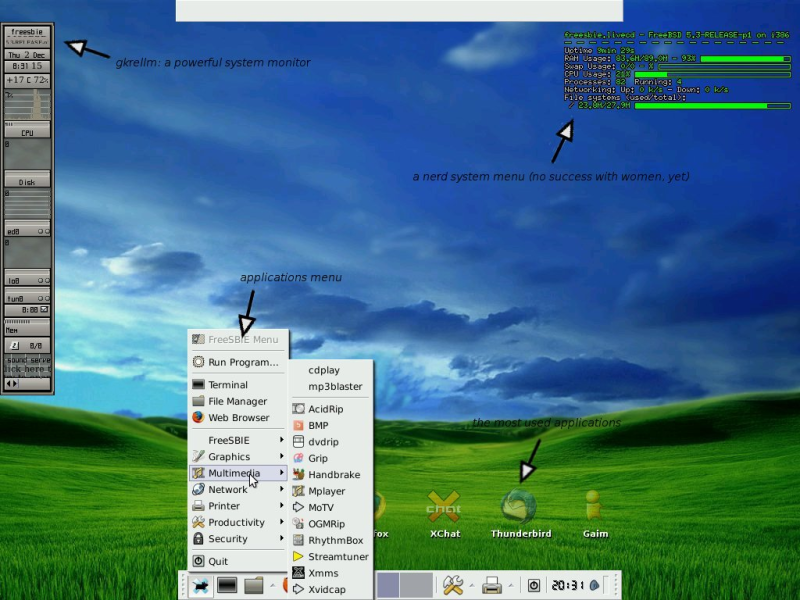This screenshot has width=800, height=600.
Task: Click the CPU panel label in gkrellm
Action: tap(28, 132)
